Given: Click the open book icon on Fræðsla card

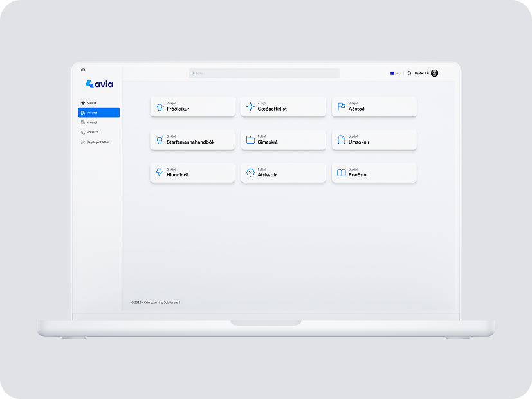Looking at the screenshot, I should [342, 172].
